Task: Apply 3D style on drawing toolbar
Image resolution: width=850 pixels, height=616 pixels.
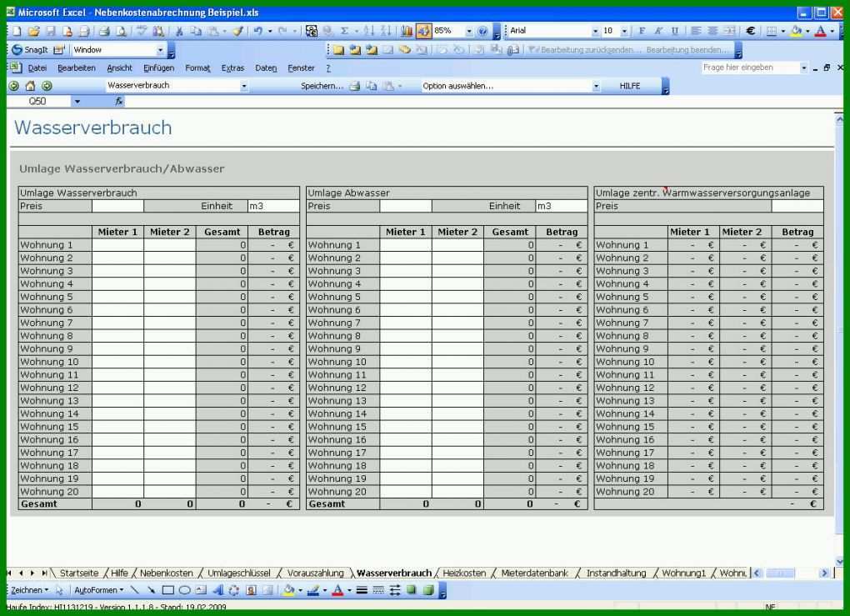Action: click(x=428, y=590)
